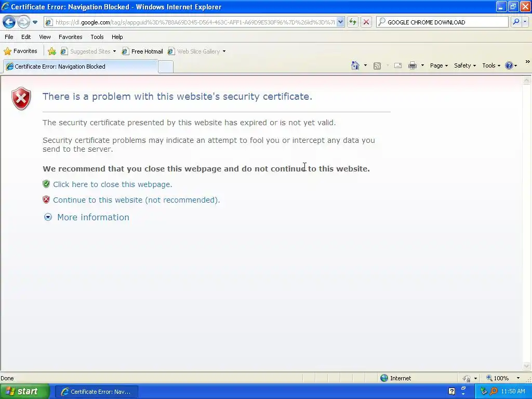Screen dimensions: 532x399
Task: Open Web Slice Gallery on favorites bar
Action: [x=197, y=51]
